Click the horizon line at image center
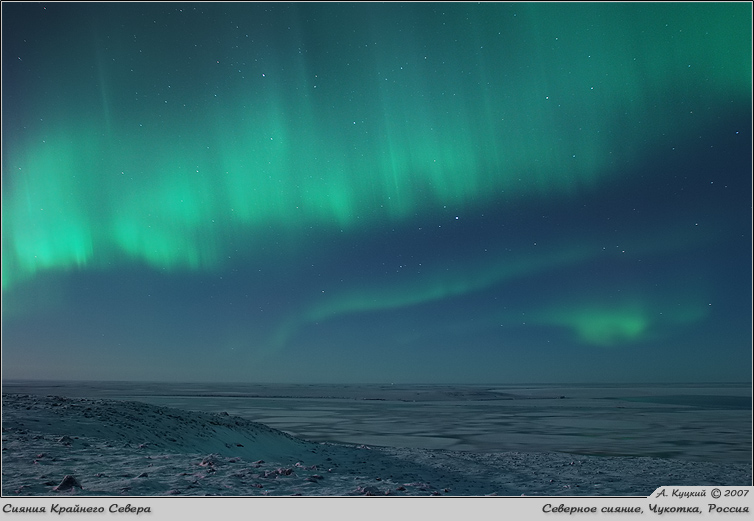This screenshot has width=754, height=521. point(377,381)
